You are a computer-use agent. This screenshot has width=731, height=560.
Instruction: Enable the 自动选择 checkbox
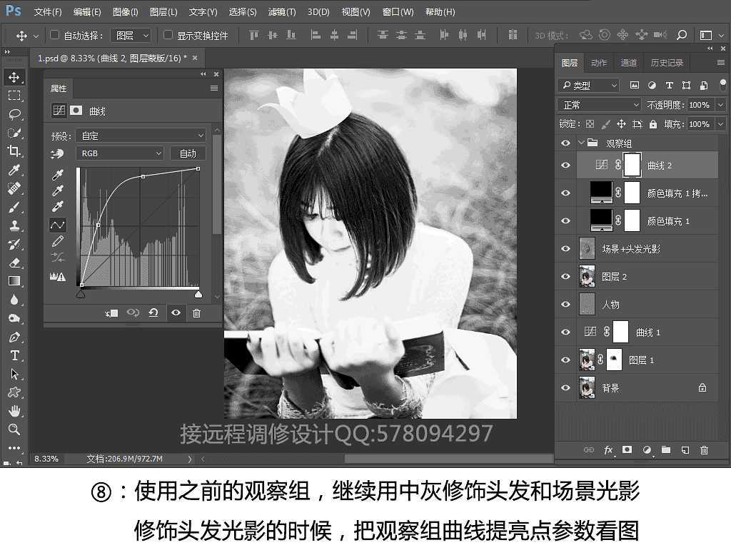click(x=55, y=34)
